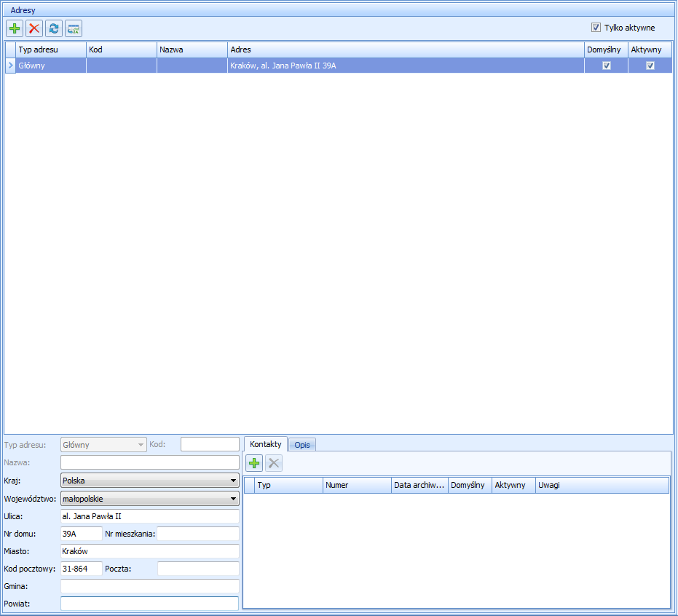The height and width of the screenshot is (616, 678).
Task: Open the Kraj dropdown showing Polska
Action: click(x=149, y=481)
